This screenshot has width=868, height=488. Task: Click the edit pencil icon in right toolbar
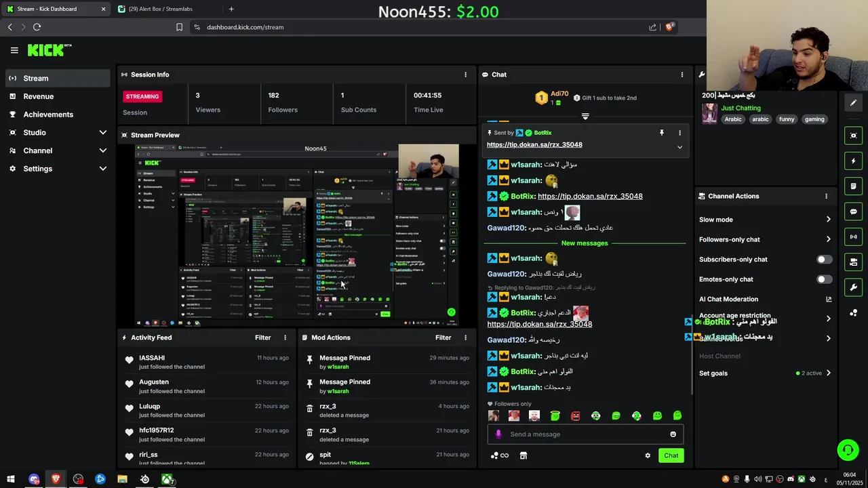tap(854, 102)
